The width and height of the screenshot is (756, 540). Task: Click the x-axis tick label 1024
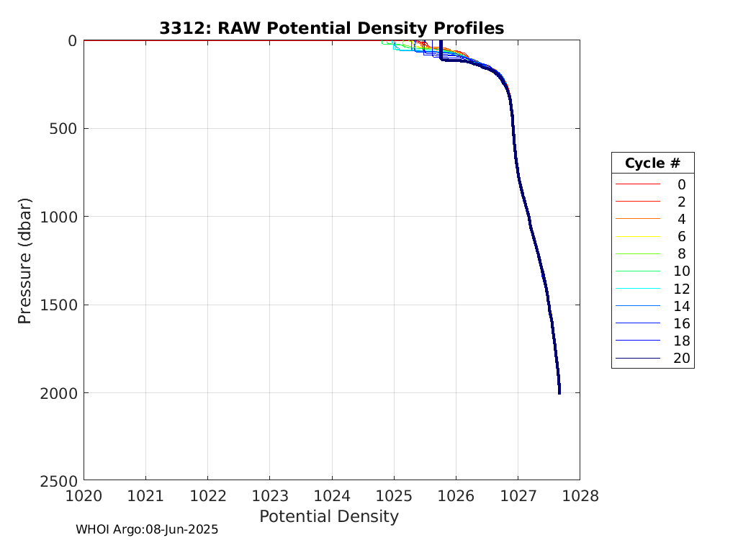point(332,495)
